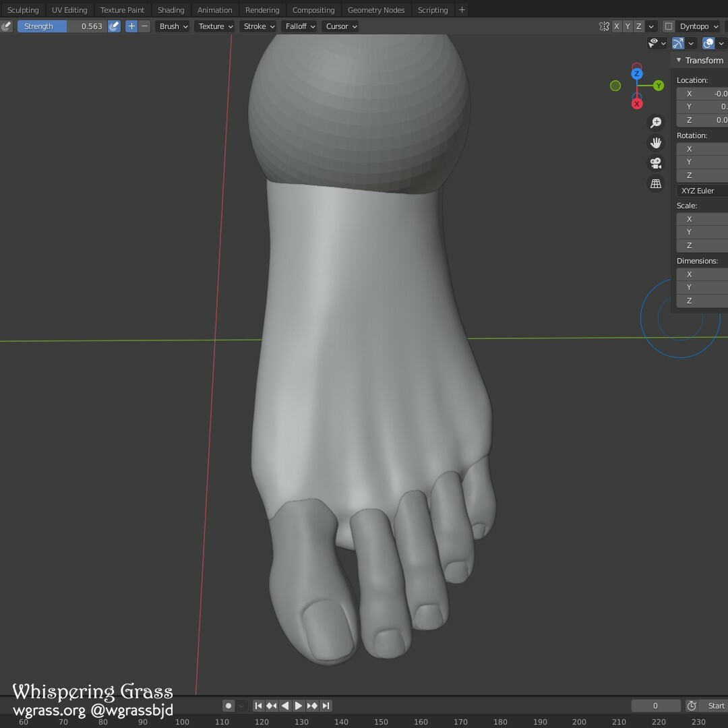The width and height of the screenshot is (728, 728).
Task: Enable the Dyntopo checkbox
Action: click(669, 26)
